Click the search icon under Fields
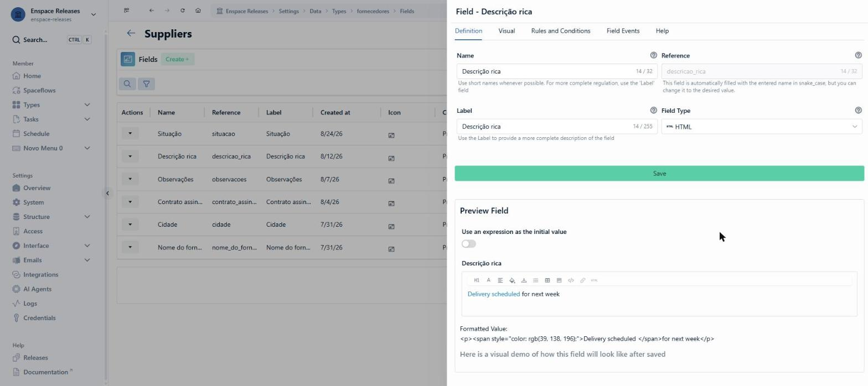The image size is (868, 386). click(127, 84)
